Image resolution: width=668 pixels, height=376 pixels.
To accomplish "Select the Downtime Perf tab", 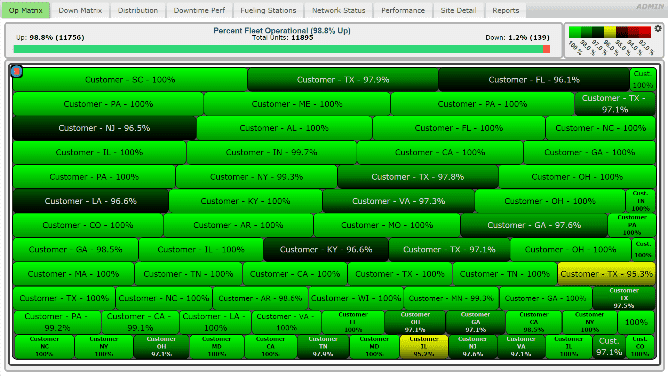I will pos(199,10).
